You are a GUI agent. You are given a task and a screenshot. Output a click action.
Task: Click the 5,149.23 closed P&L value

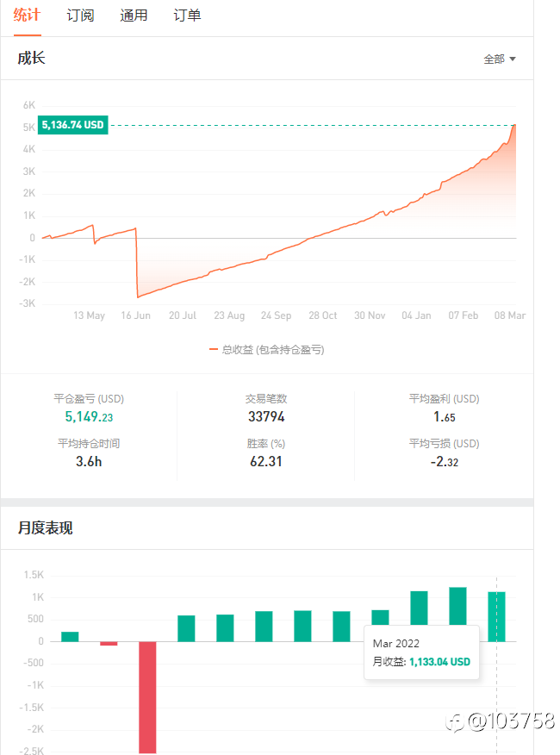89,417
